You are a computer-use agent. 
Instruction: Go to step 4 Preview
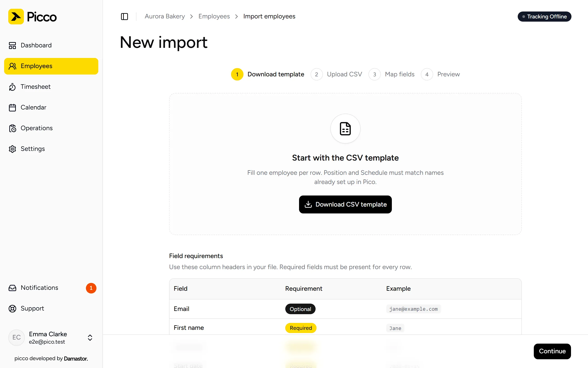coord(440,74)
